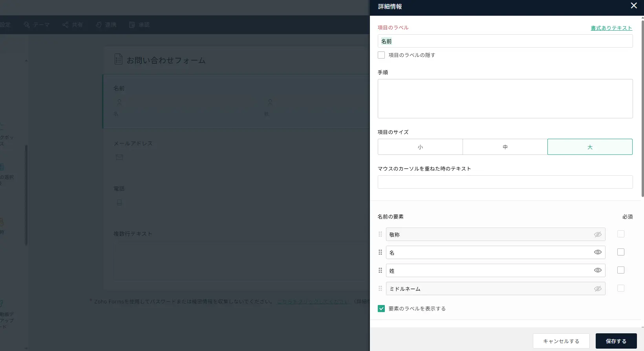Click the form icon beside お問い合わせフォーム title

(x=118, y=59)
